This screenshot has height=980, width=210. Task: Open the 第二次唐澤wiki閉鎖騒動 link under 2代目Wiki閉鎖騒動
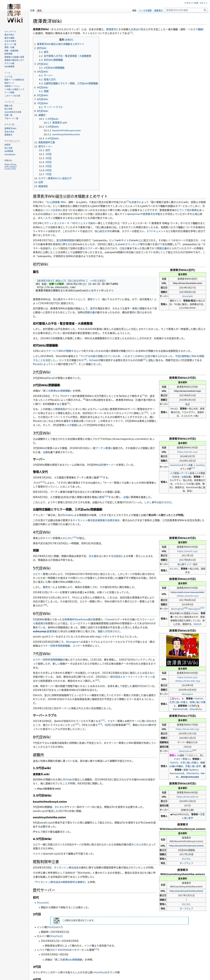click(x=56, y=391)
